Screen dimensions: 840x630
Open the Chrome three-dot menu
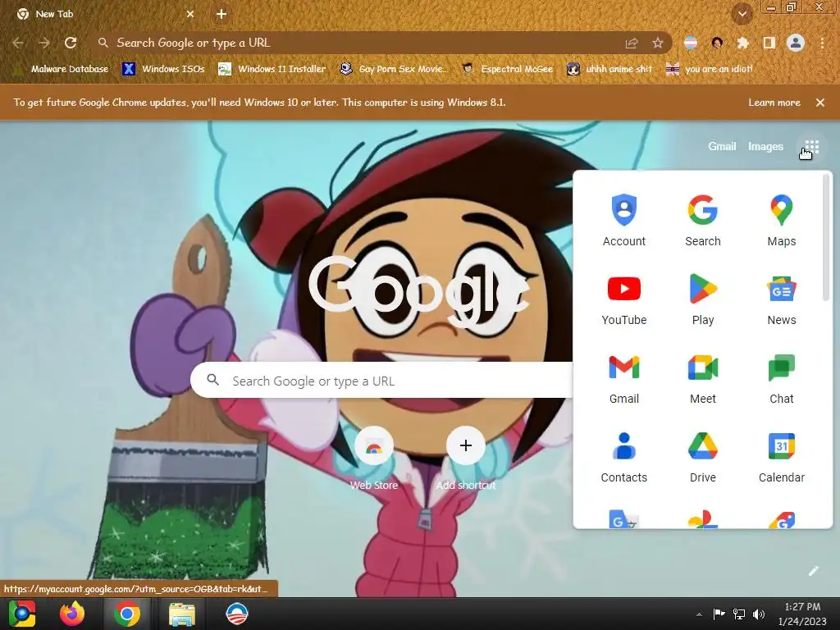point(822,43)
